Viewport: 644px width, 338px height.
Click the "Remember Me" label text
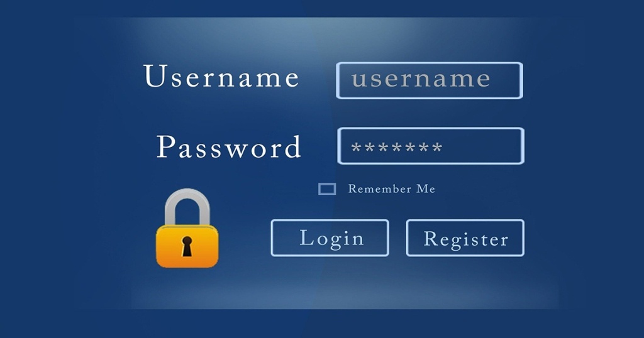pos(391,188)
